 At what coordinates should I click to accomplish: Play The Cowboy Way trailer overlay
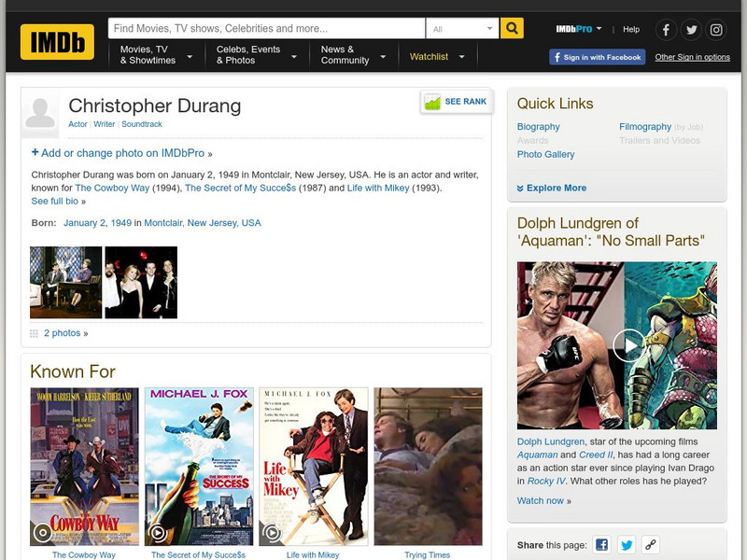(x=41, y=534)
